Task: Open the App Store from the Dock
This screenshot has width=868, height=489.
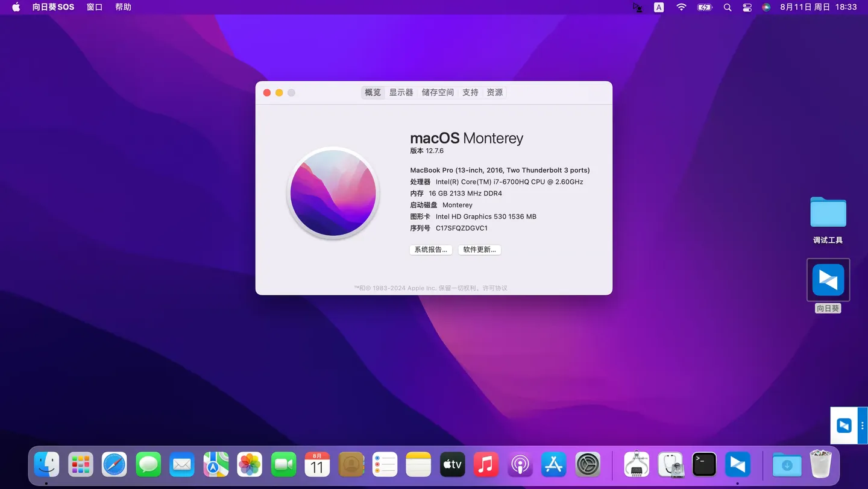Action: pyautogui.click(x=553, y=464)
